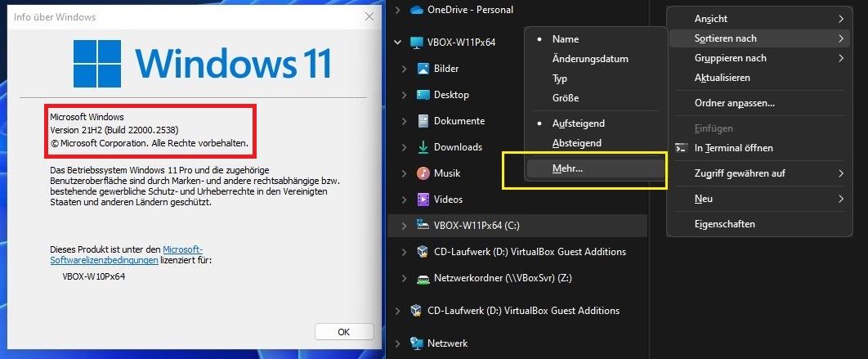Select Eigenschaften in context menu
Viewport: 868px width, 359px height.
point(759,224)
